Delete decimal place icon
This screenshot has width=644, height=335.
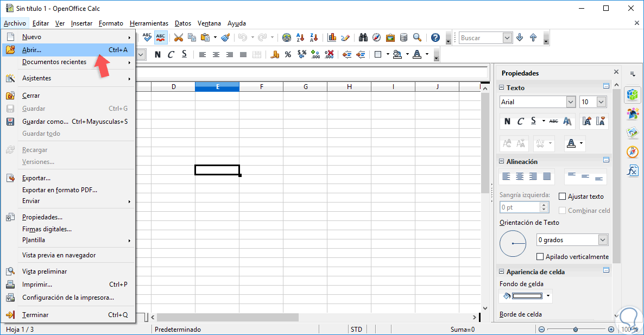coord(329,54)
